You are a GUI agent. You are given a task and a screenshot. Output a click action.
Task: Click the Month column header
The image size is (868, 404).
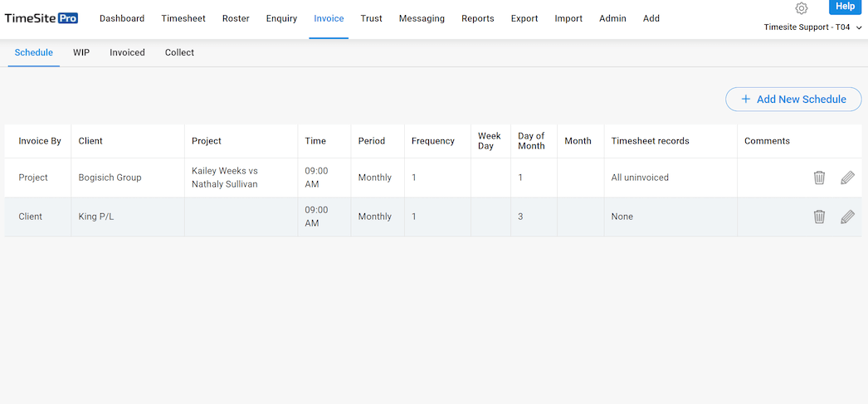pyautogui.click(x=578, y=141)
